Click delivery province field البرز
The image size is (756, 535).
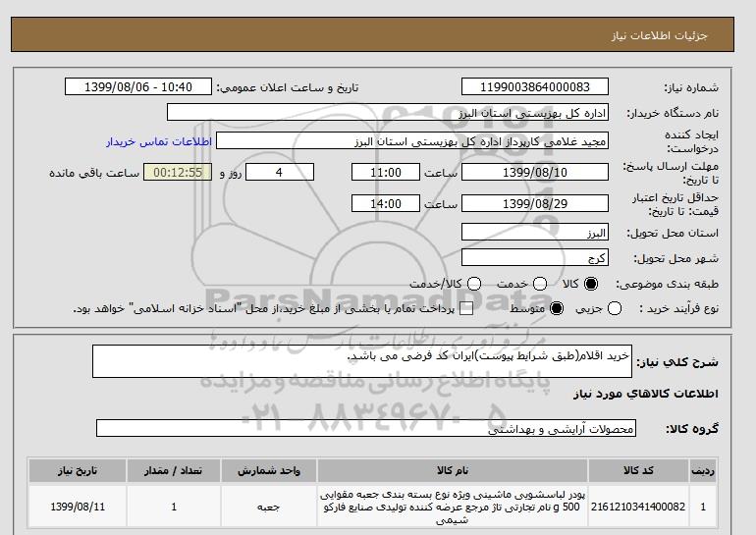click(535, 232)
